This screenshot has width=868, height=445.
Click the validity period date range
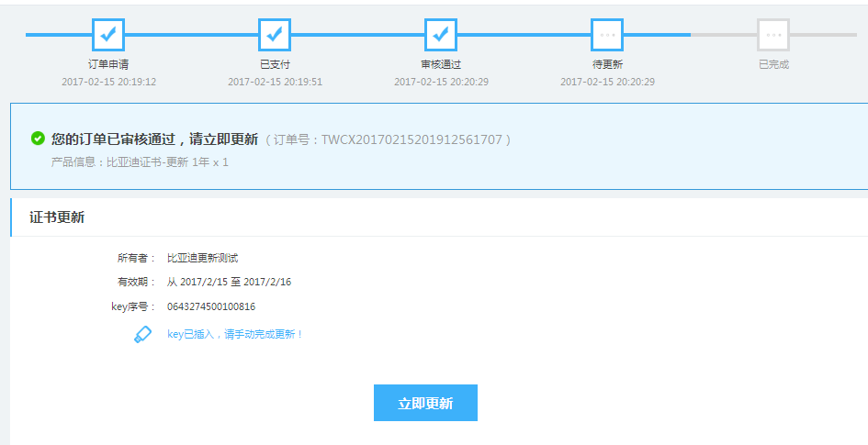click(229, 282)
